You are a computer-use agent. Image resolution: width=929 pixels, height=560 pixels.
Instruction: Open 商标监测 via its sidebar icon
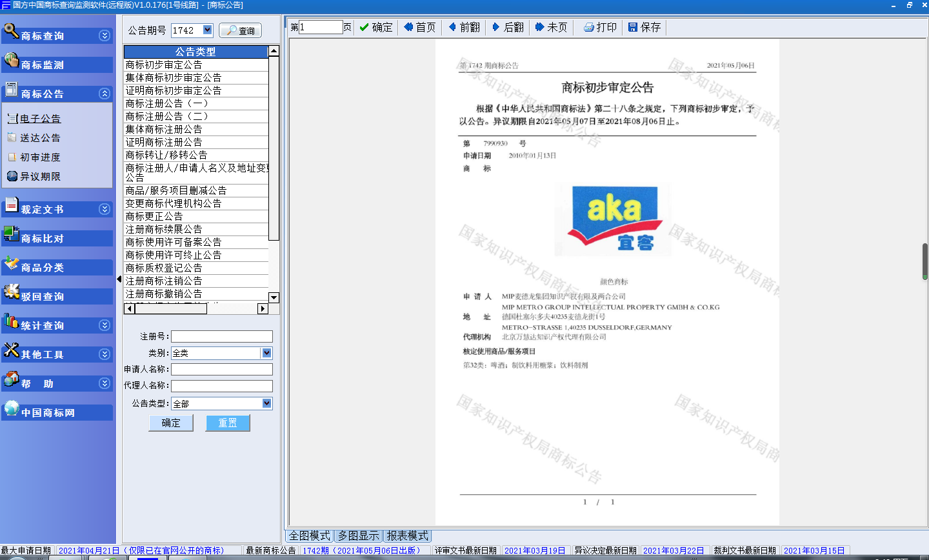point(11,60)
